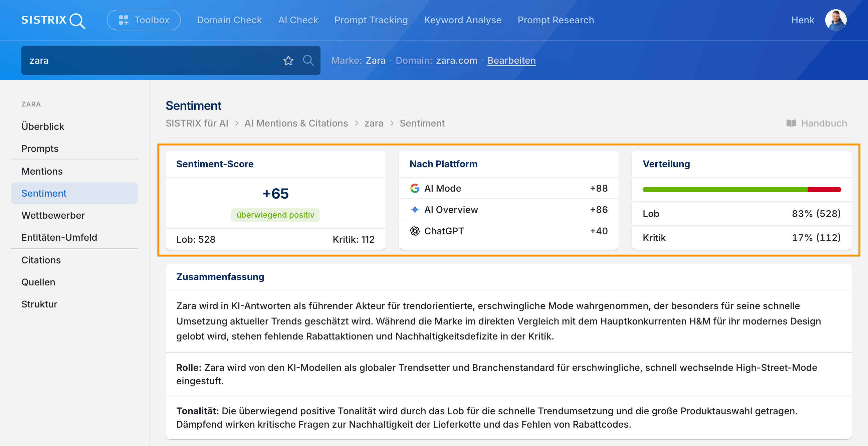
Task: Click the Henk user name
Action: 803,20
